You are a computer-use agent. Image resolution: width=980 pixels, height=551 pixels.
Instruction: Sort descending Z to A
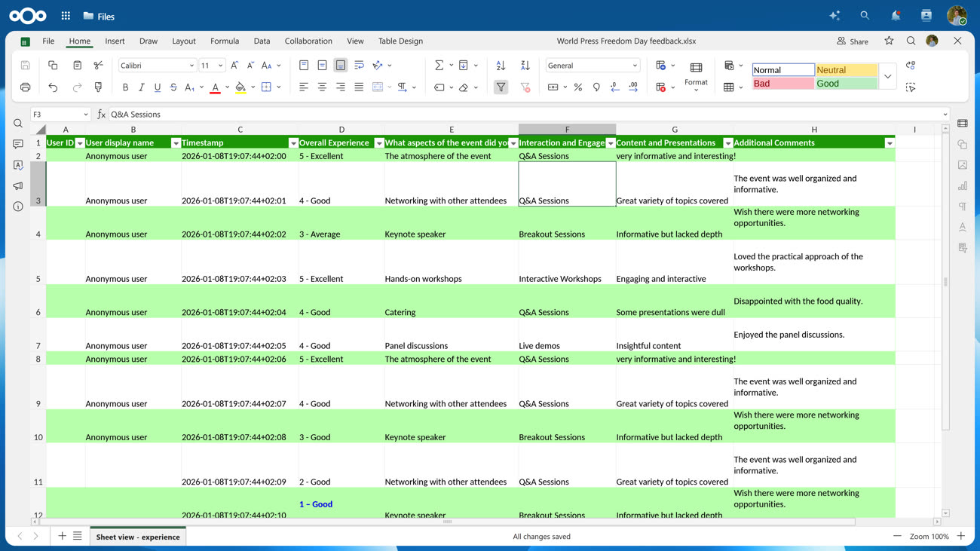[x=525, y=66]
